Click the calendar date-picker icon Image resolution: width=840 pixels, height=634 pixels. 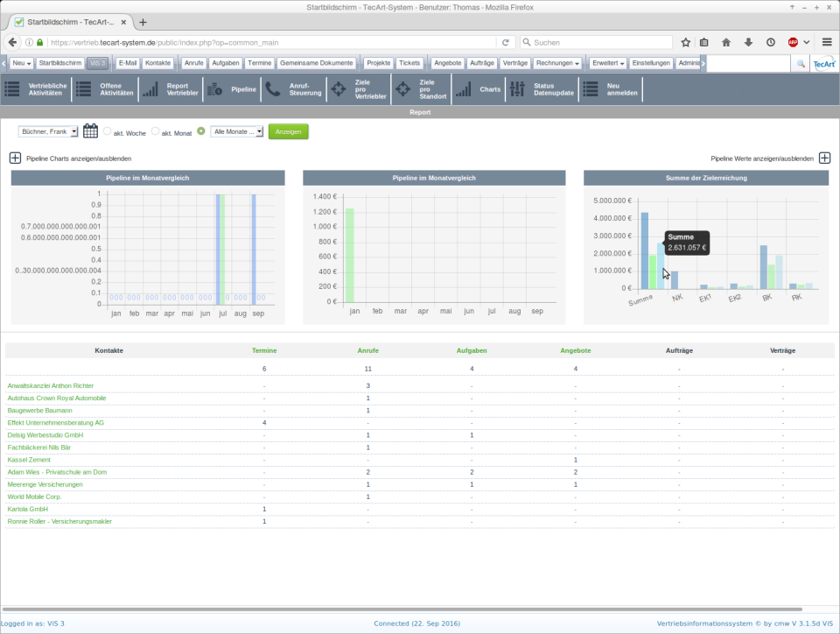coord(90,131)
